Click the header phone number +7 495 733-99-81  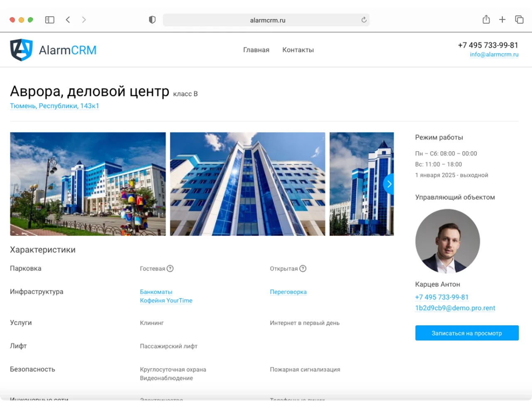point(488,45)
